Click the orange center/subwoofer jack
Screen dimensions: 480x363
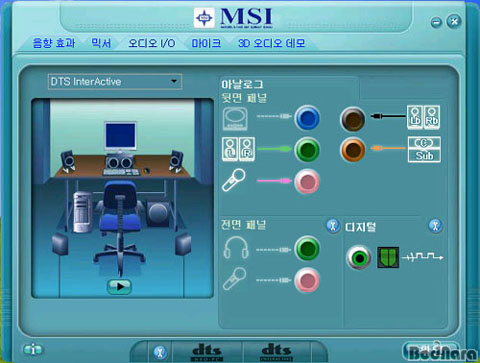[353, 150]
